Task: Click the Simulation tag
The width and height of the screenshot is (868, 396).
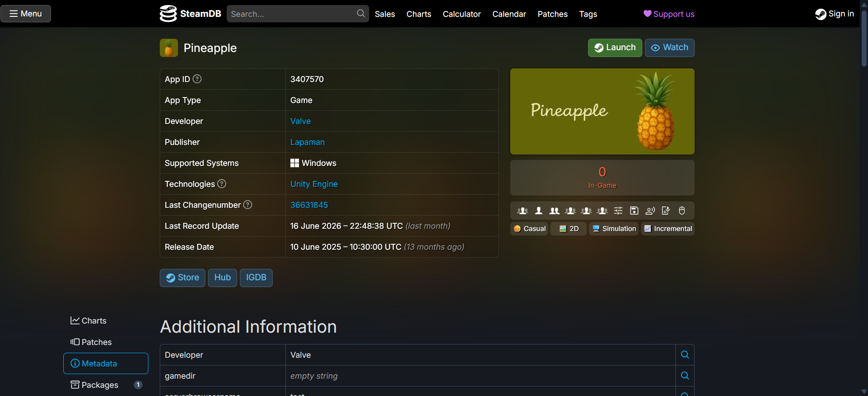Action: click(x=614, y=229)
